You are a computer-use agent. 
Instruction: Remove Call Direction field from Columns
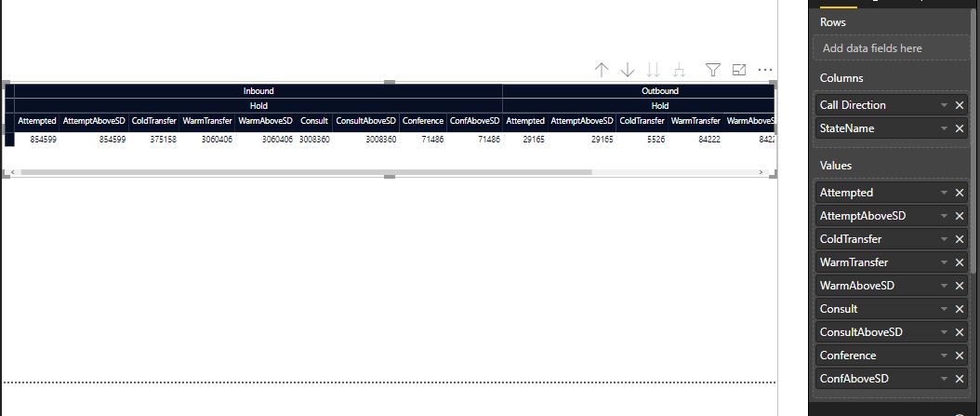click(x=960, y=105)
